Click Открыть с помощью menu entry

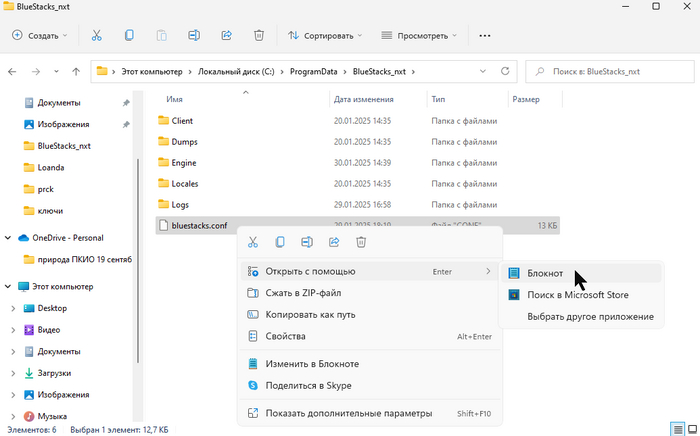click(x=369, y=271)
